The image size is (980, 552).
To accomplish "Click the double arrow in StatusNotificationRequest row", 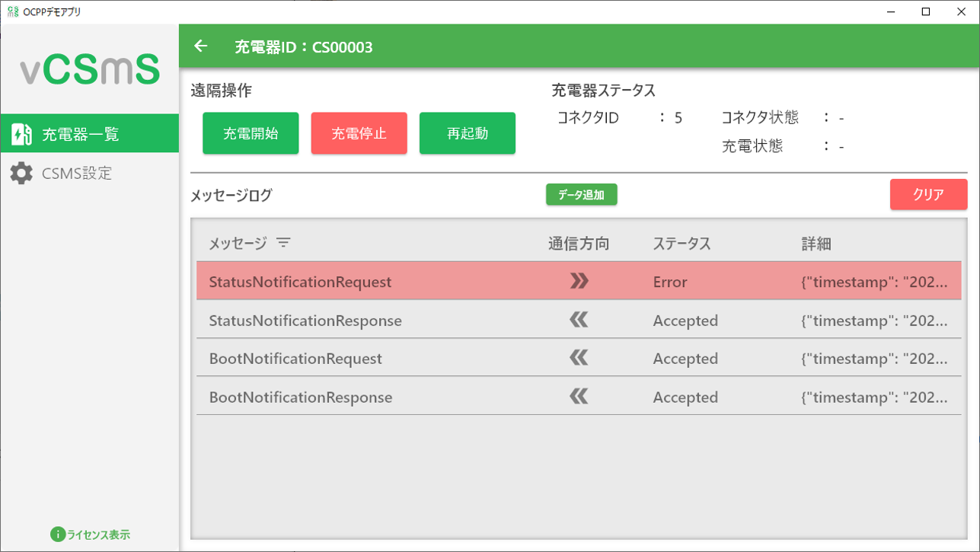I will 579,282.
